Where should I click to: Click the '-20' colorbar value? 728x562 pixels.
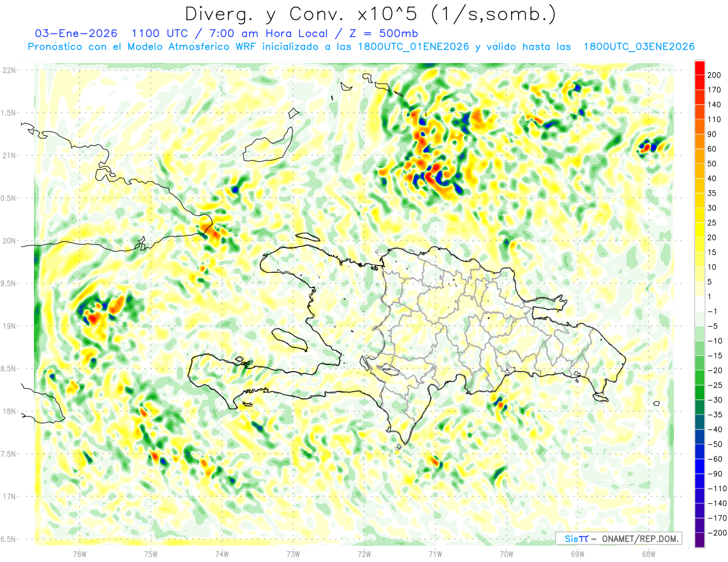click(716, 371)
